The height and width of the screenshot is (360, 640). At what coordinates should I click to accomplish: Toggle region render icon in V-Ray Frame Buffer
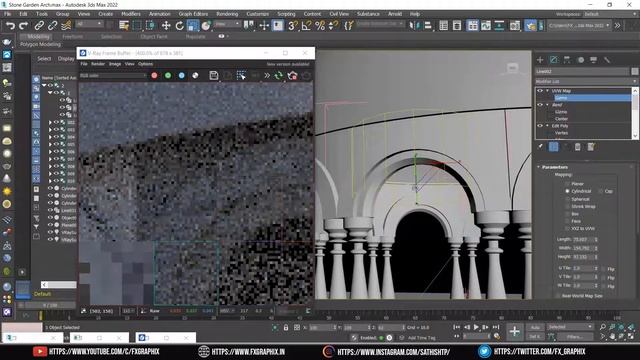(241, 76)
